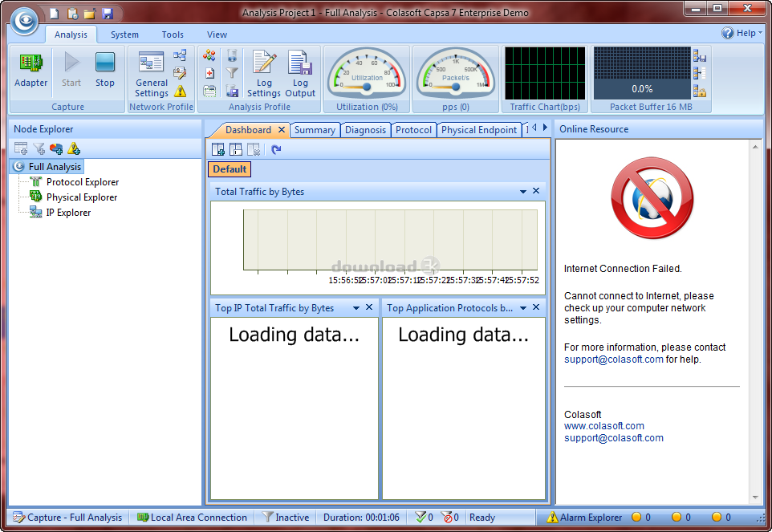Open Log Output
This screenshot has height=532, width=772.
pyautogui.click(x=300, y=74)
